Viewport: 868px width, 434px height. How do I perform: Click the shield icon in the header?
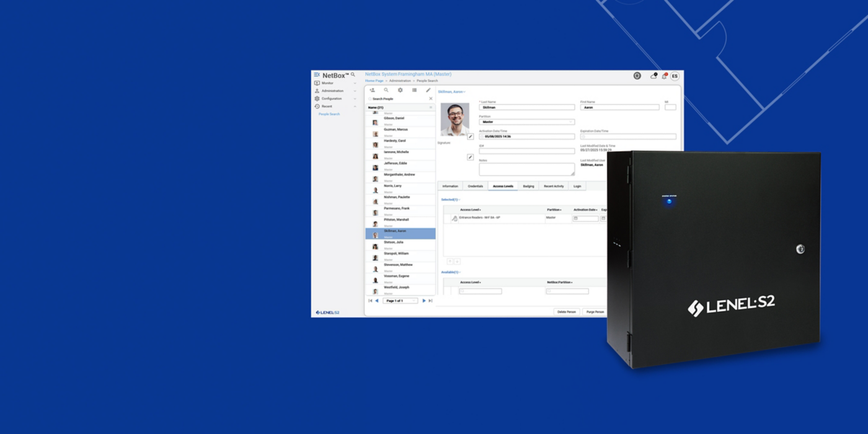coord(637,76)
